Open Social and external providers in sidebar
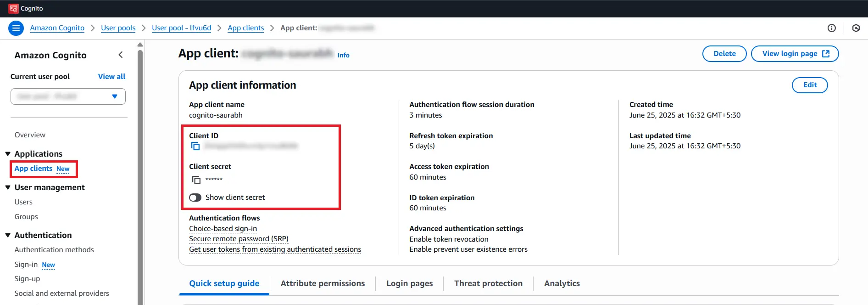 [62, 294]
